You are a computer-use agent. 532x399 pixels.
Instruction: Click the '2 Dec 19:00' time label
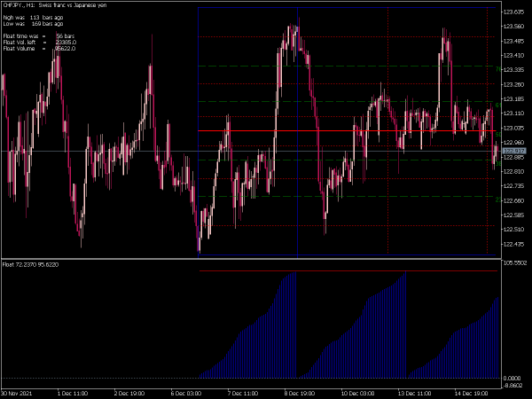pyautogui.click(x=129, y=393)
